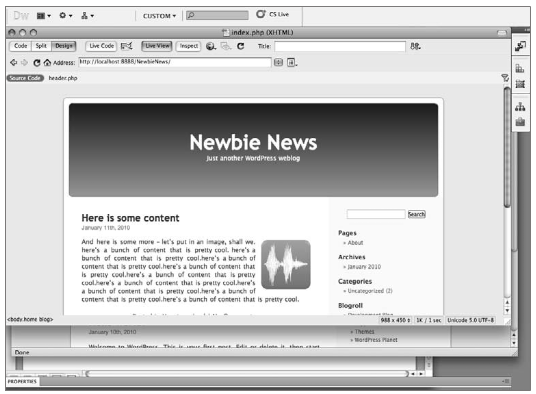The width and height of the screenshot is (536, 394).
Task: Switch to Split view
Action: (x=41, y=46)
